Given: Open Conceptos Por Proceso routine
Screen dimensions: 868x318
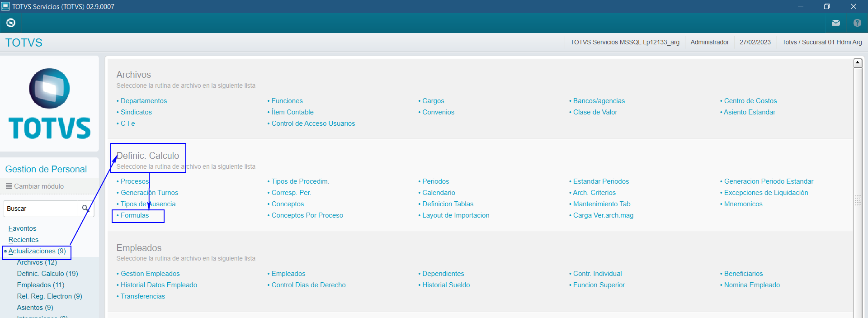Looking at the screenshot, I should 307,215.
